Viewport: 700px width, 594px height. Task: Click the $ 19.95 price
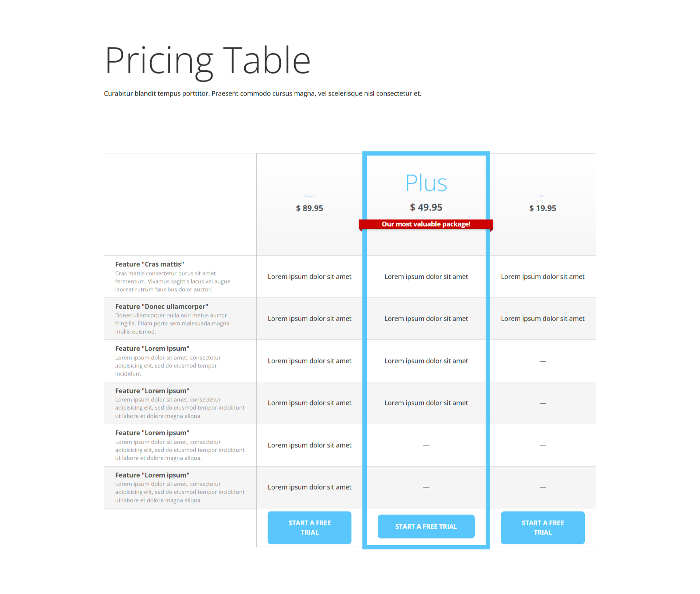542,208
